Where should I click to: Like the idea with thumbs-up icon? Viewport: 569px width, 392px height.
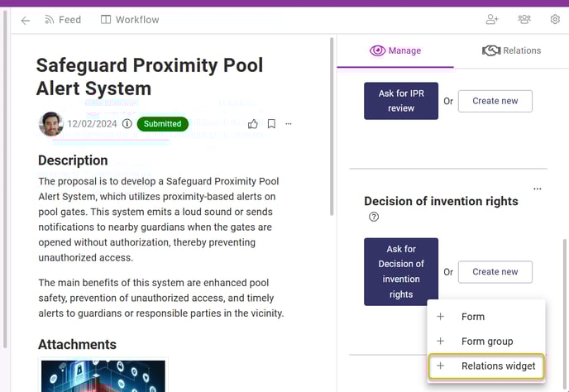(253, 124)
